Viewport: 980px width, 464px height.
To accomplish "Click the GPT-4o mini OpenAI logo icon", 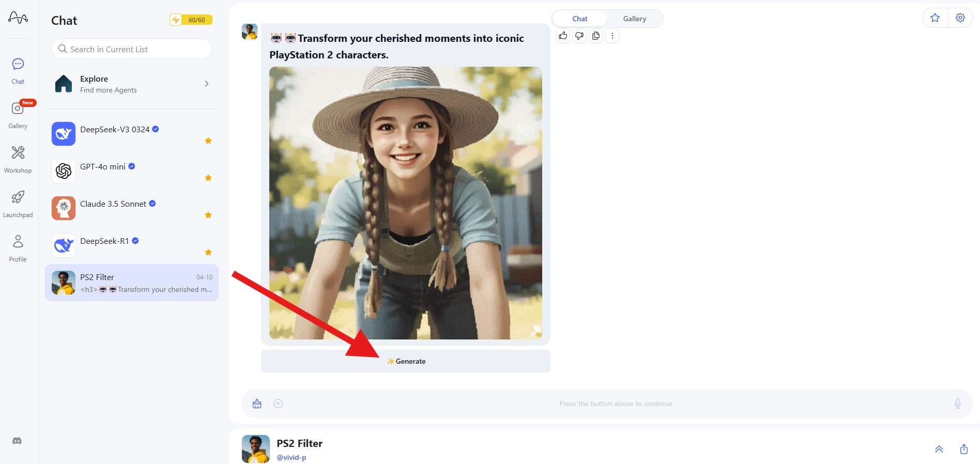I will tap(64, 171).
